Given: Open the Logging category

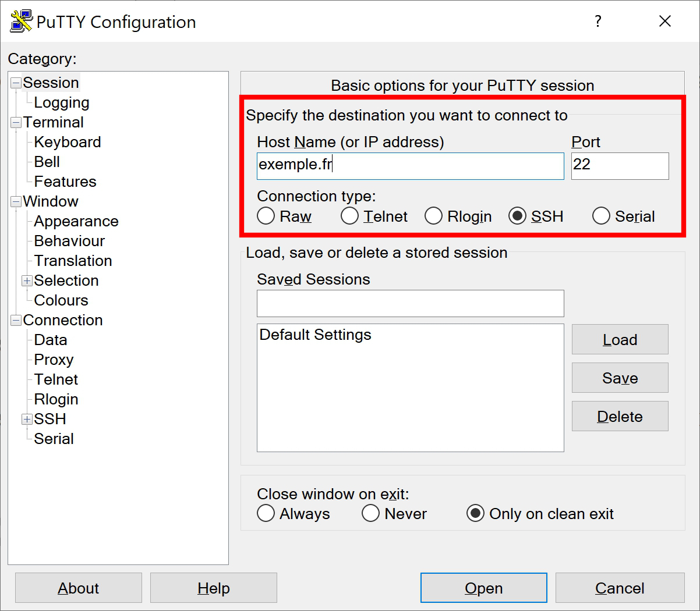Looking at the screenshot, I should tap(62, 102).
